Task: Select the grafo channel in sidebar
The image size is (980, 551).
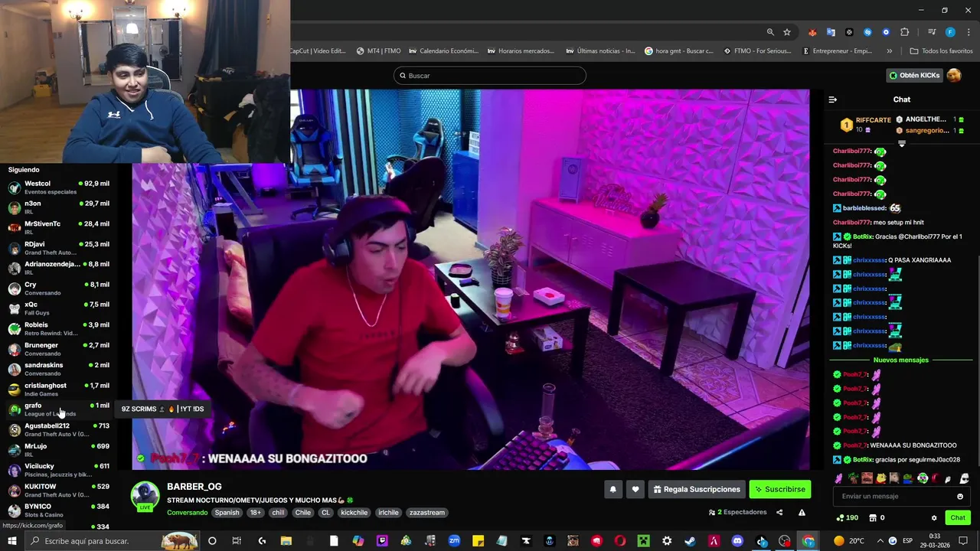Action: click(x=58, y=409)
